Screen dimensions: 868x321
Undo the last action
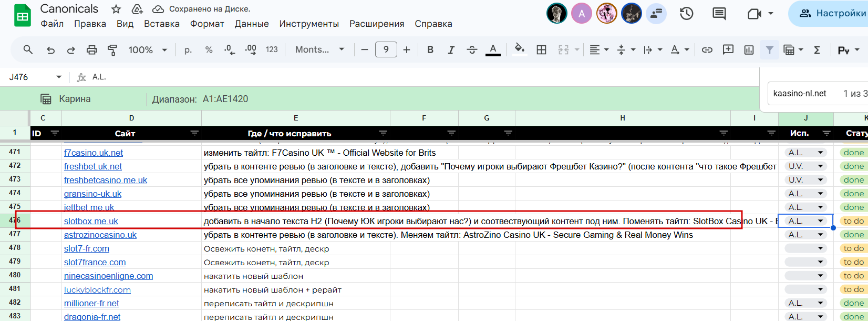[50, 49]
